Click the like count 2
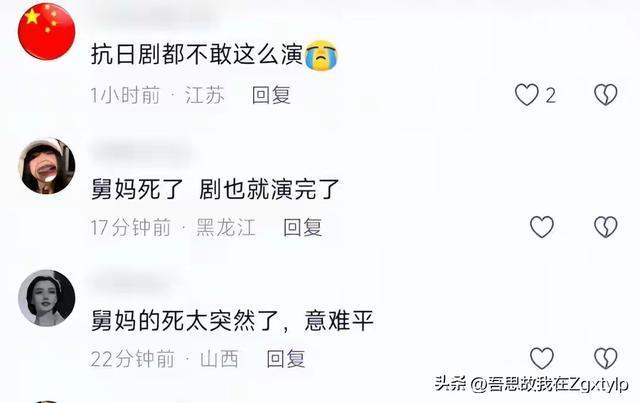The width and height of the screenshot is (640, 403). pyautogui.click(x=550, y=96)
